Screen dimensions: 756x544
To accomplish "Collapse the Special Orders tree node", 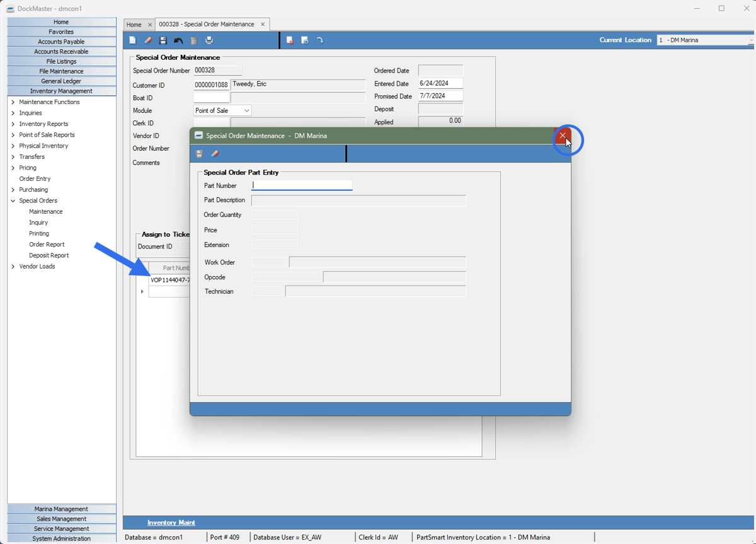I will tap(13, 200).
